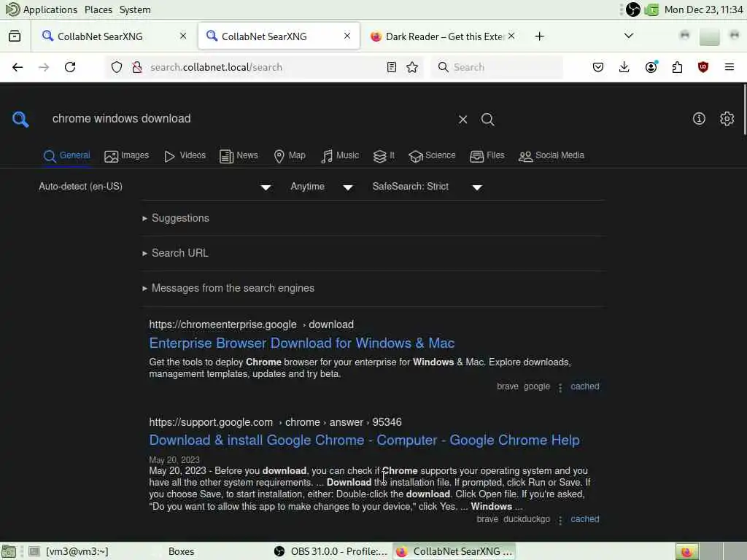Open options dots for Google Chrome Help result
This screenshot has height=560, width=747.
coord(560,521)
